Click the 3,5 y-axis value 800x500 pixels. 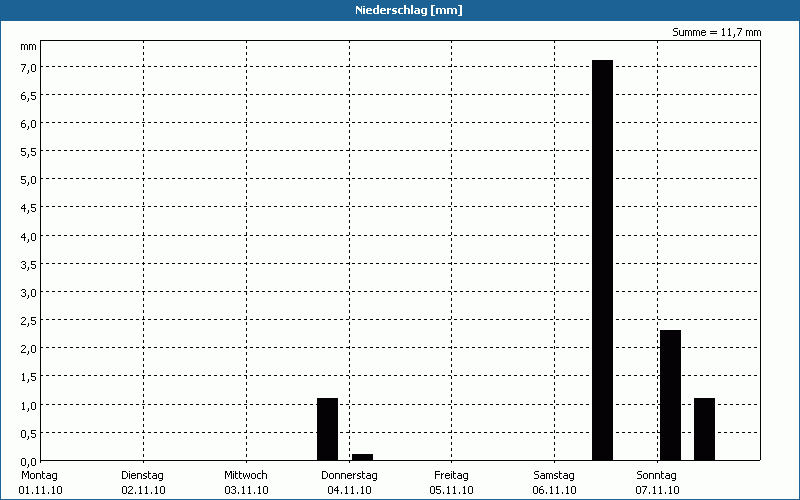[x=28, y=265]
